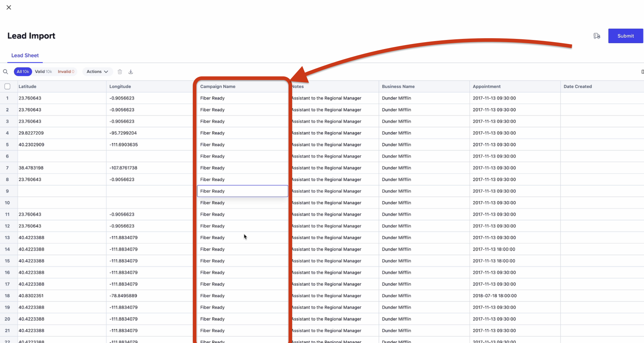Click the Notes cell in row 2
Image resolution: width=644 pixels, height=343 pixels.
tap(334, 110)
